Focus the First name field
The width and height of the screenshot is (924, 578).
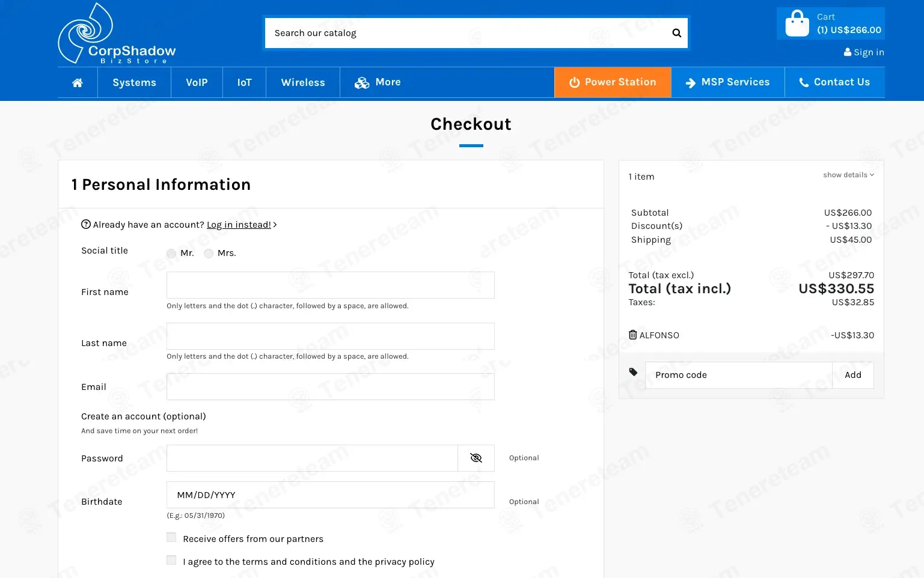click(x=331, y=285)
